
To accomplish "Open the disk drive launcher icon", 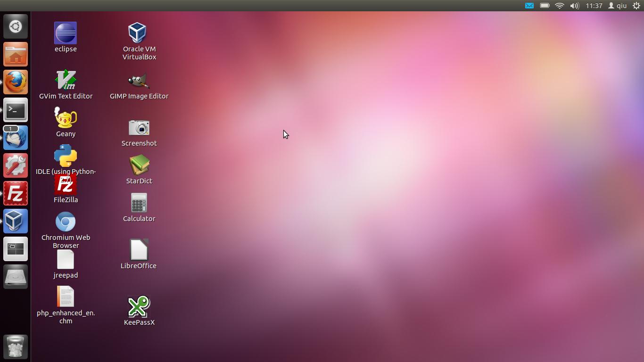I will click(16, 277).
